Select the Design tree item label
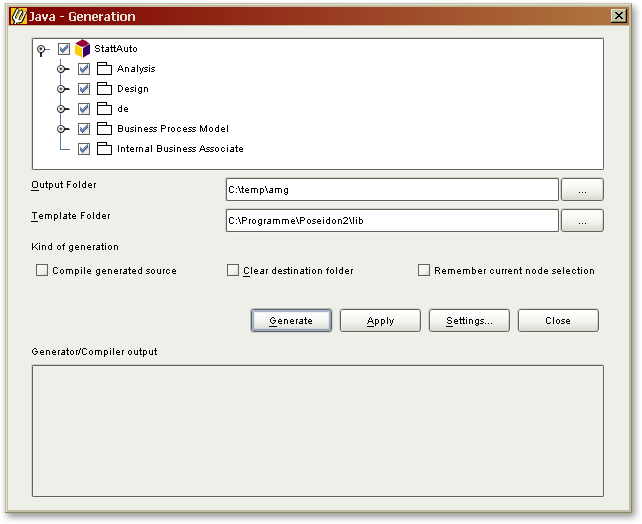Viewport: 642px width, 524px height. (x=132, y=89)
